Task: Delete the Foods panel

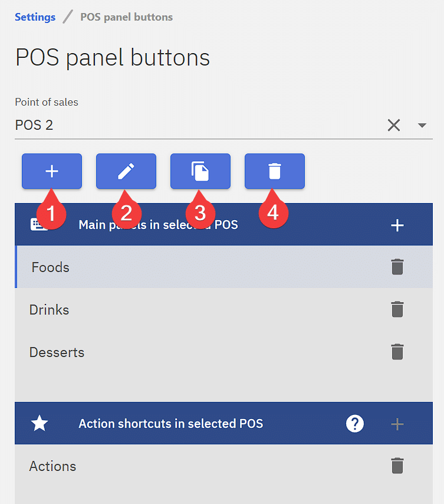Action: point(398,267)
